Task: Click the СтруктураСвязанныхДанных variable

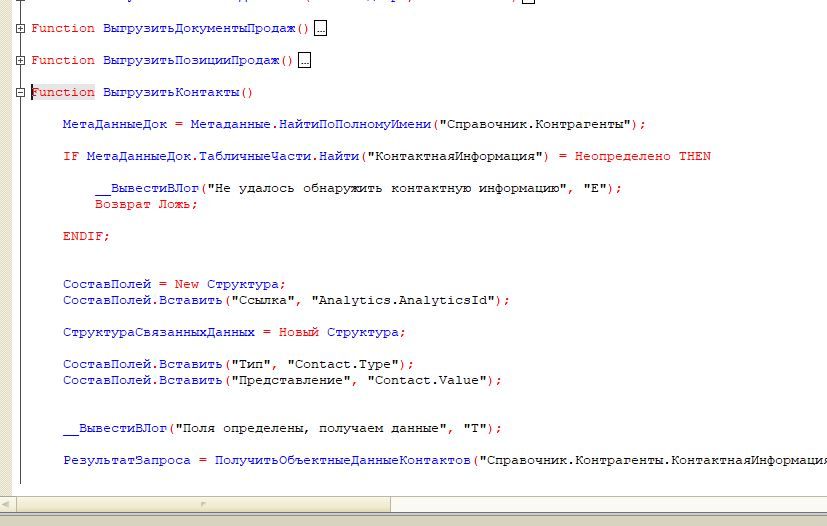Action: (x=159, y=332)
